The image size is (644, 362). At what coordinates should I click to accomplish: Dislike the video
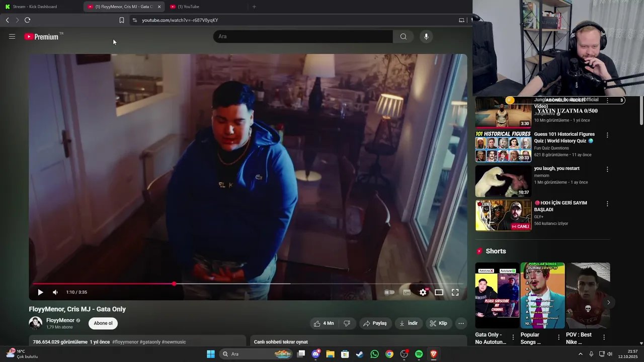click(x=347, y=323)
